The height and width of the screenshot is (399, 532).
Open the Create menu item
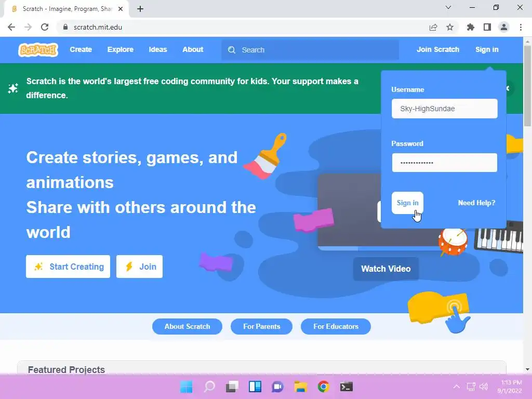81,49
